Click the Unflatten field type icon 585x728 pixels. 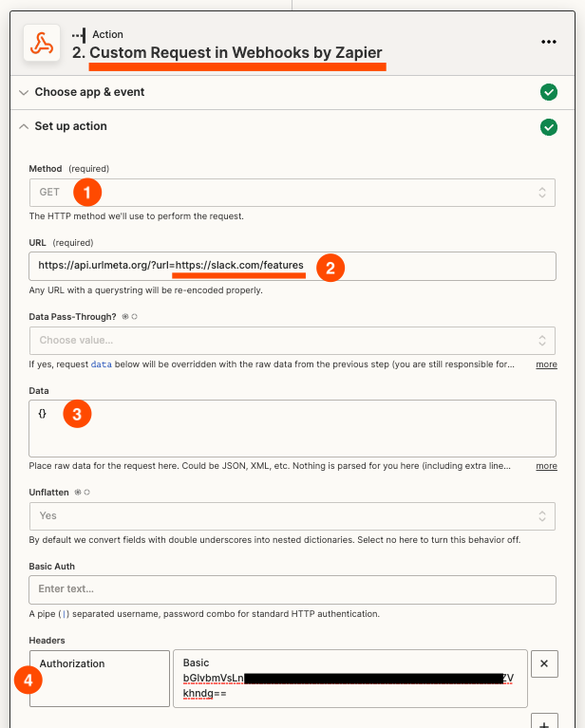point(83,493)
